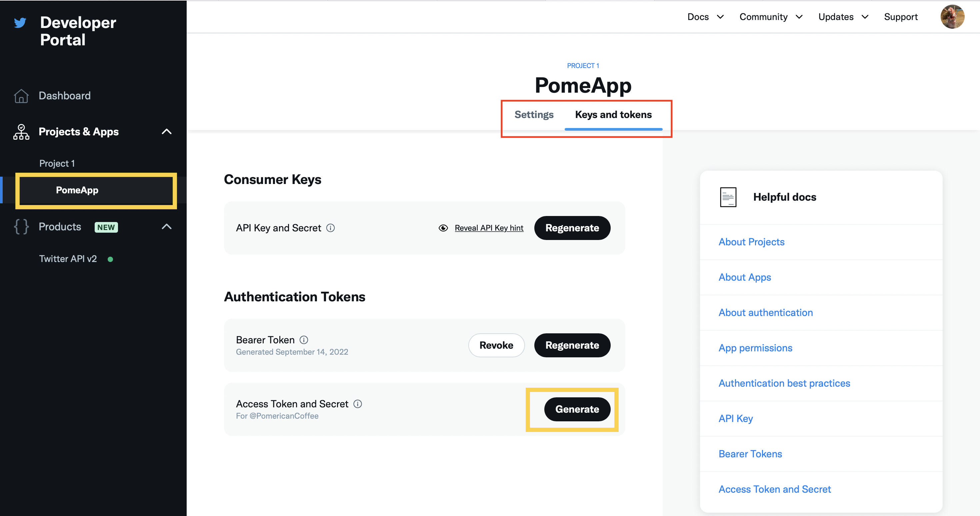Click info icon beside Access Token and Secret
This screenshot has height=516, width=980.
(358, 404)
